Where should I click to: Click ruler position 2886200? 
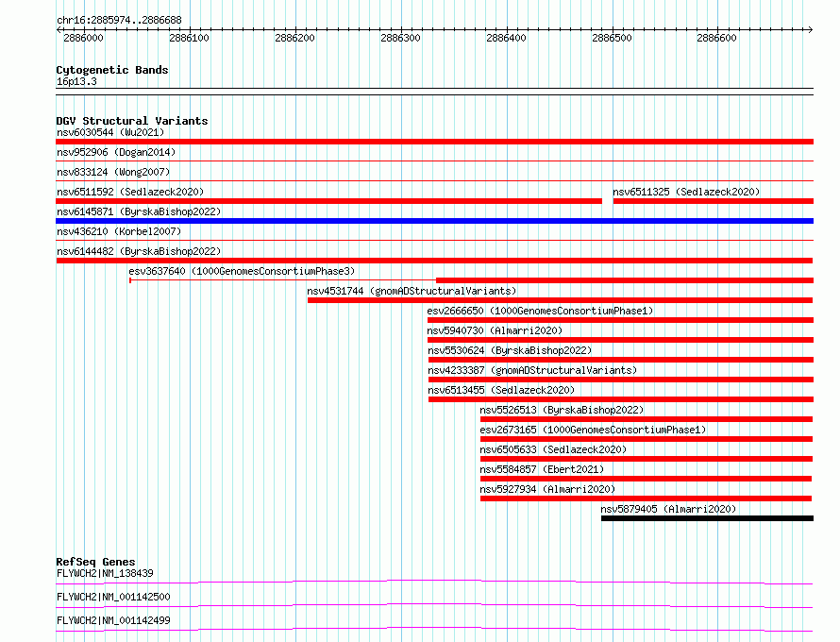pos(294,38)
